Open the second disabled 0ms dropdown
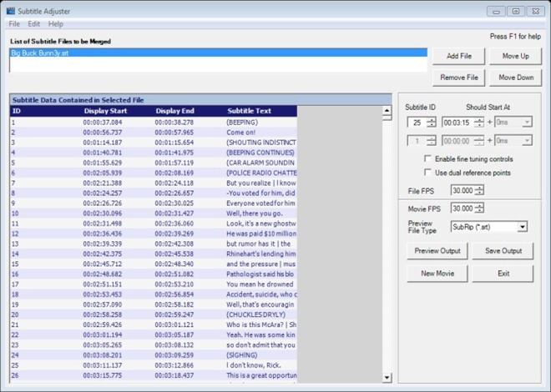Viewport: 551px width, 392px height. pos(527,141)
